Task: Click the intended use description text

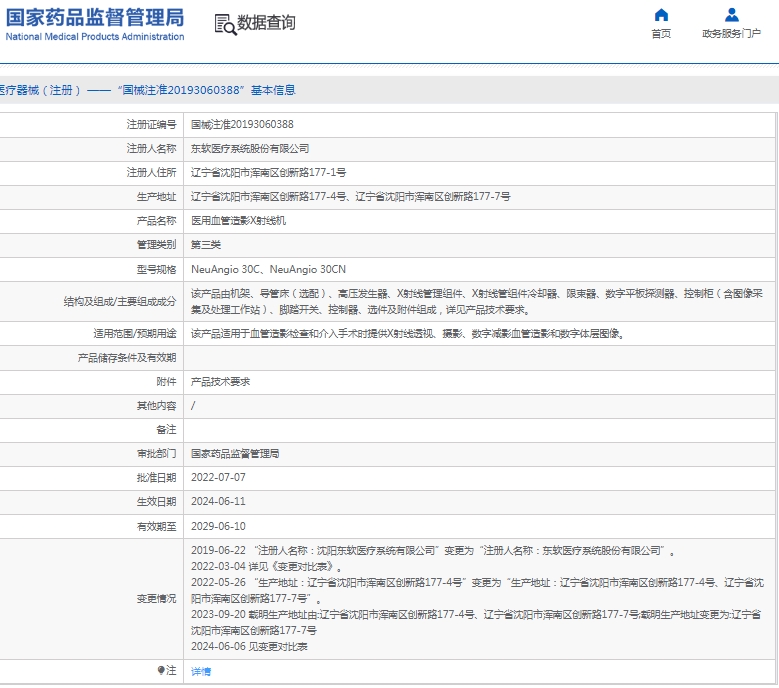Action: (407, 333)
